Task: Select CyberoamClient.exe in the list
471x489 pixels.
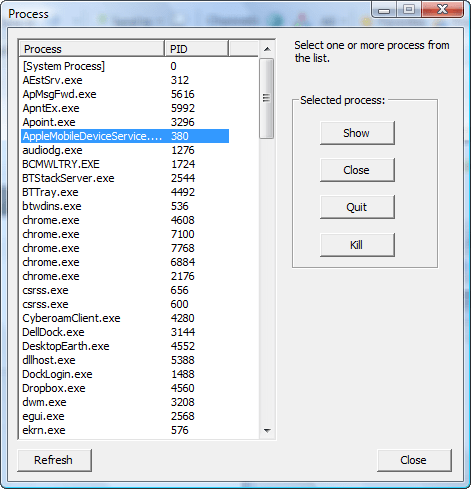Action: 125,318
